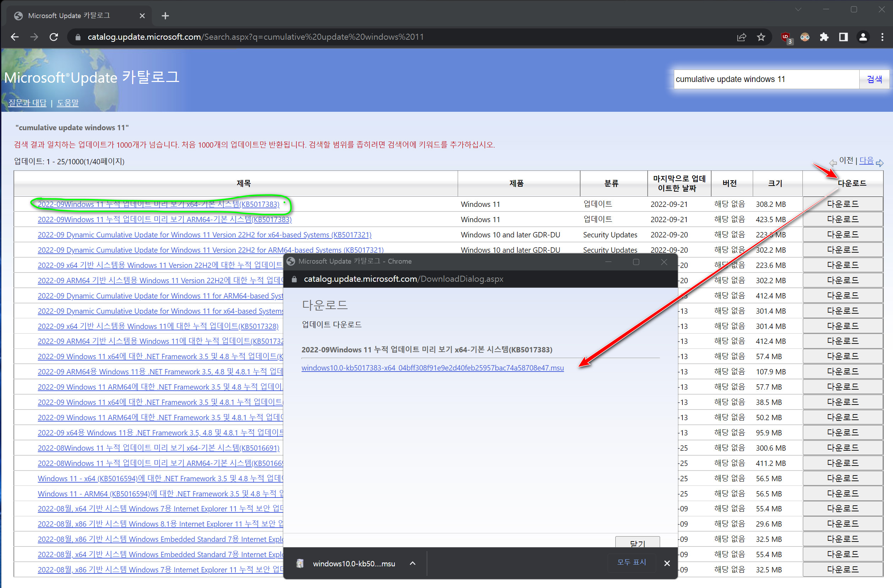Open the 질문과 대답 FAQ link
Viewport: 893px width, 588px height.
(x=27, y=103)
